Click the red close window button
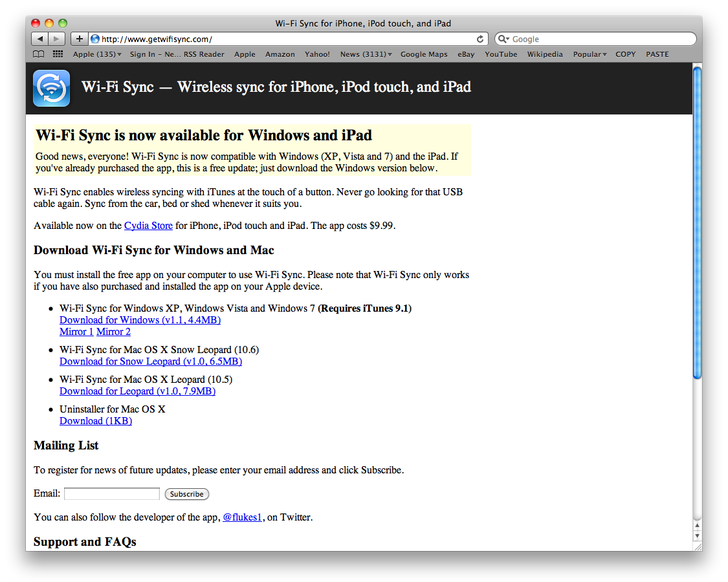The image size is (728, 582). (x=36, y=23)
